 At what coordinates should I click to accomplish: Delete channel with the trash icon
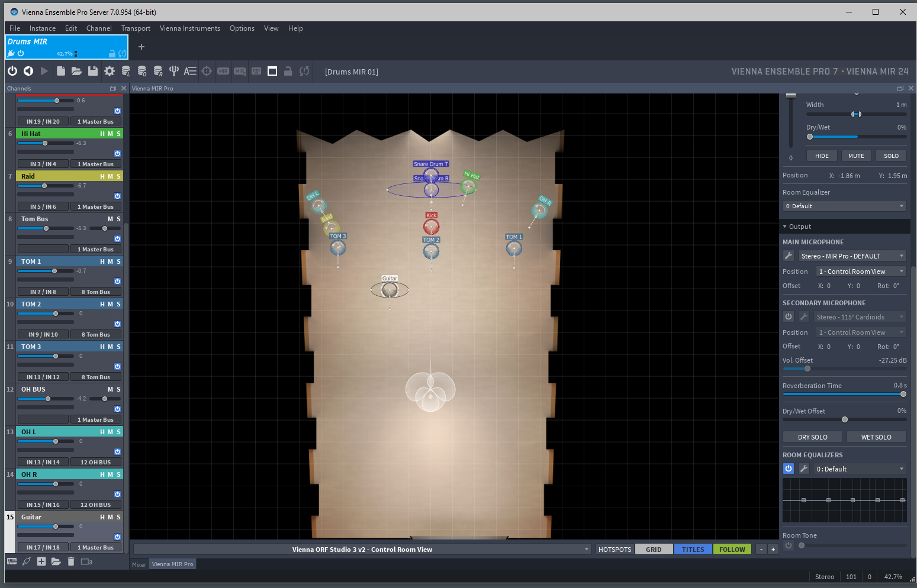pyautogui.click(x=71, y=561)
